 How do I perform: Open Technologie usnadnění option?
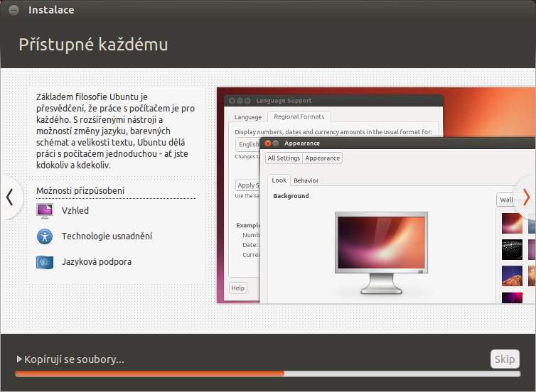point(107,236)
